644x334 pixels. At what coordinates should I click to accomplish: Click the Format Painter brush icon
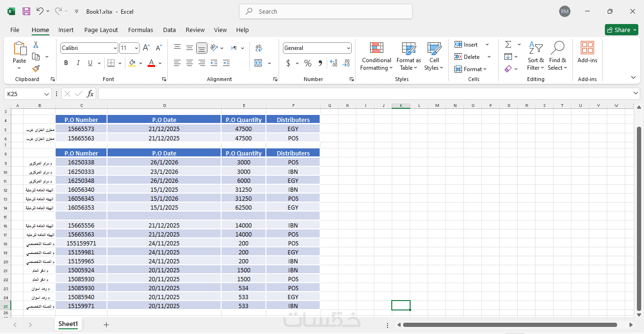coord(36,69)
